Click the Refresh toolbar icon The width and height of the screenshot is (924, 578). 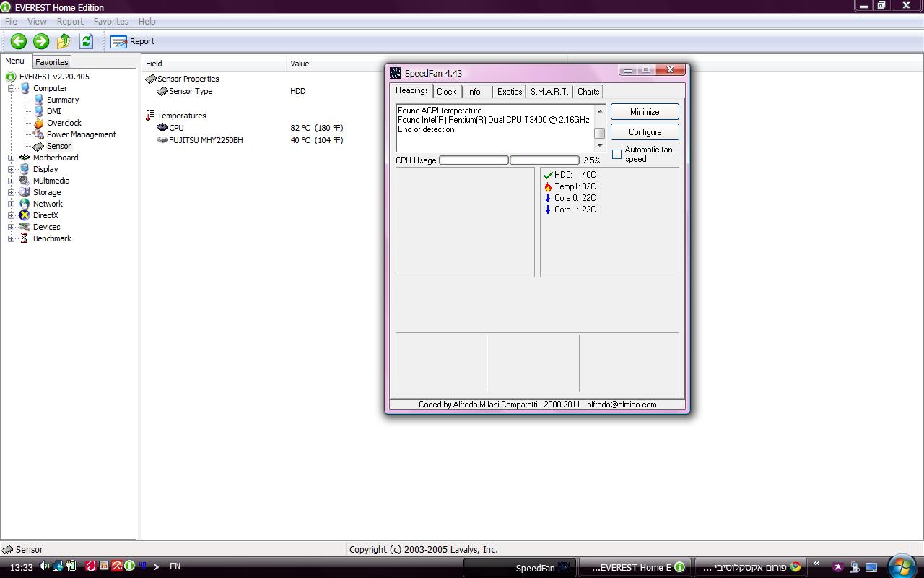(86, 41)
